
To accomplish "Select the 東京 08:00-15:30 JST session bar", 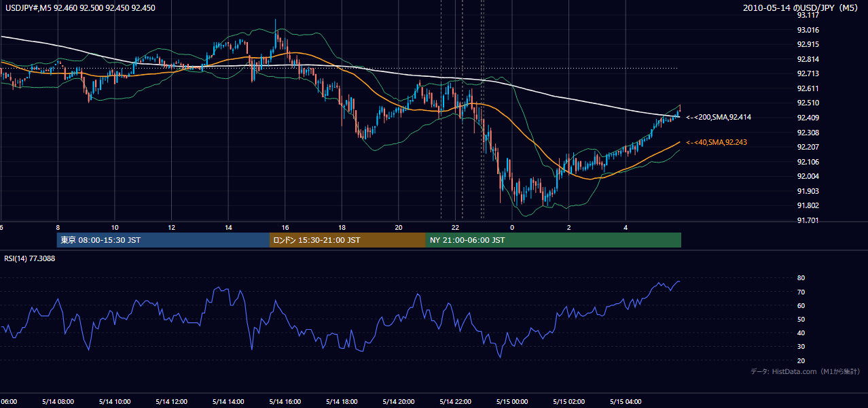I will 163,240.
